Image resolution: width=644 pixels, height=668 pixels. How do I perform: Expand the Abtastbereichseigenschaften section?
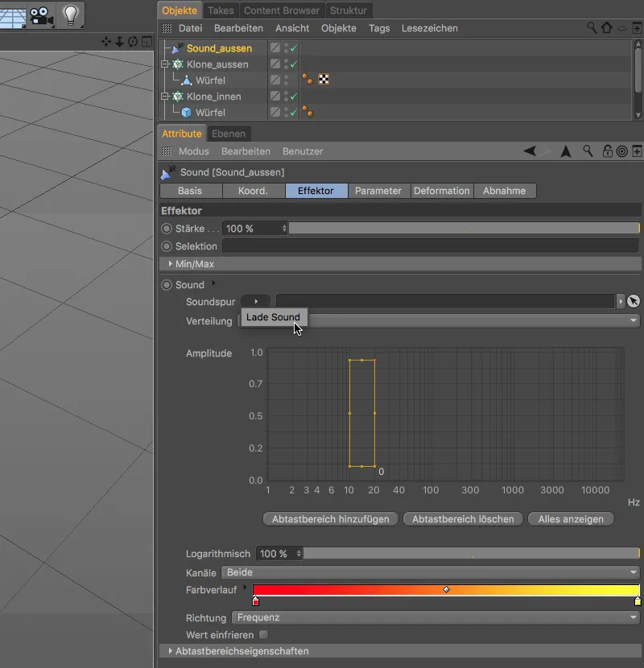point(170,650)
